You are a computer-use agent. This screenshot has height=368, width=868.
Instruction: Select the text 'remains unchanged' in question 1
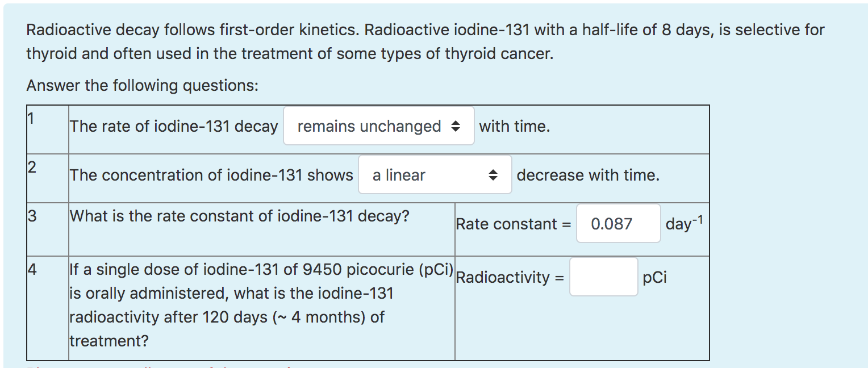pos(369,126)
